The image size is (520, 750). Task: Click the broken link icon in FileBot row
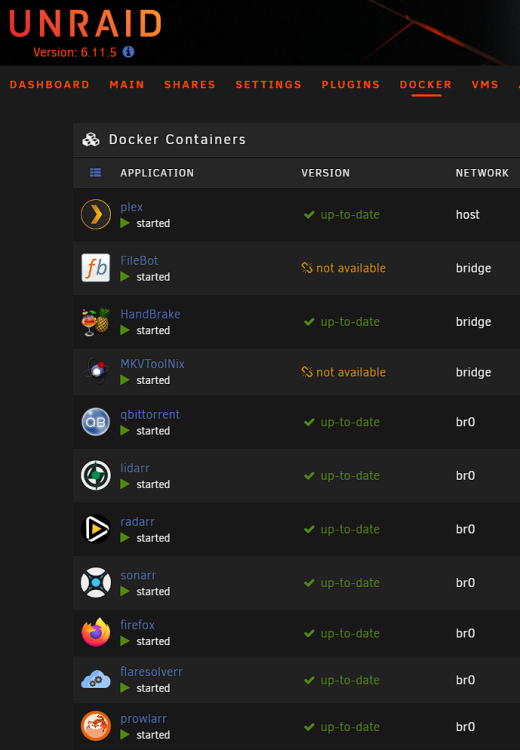(x=307, y=268)
